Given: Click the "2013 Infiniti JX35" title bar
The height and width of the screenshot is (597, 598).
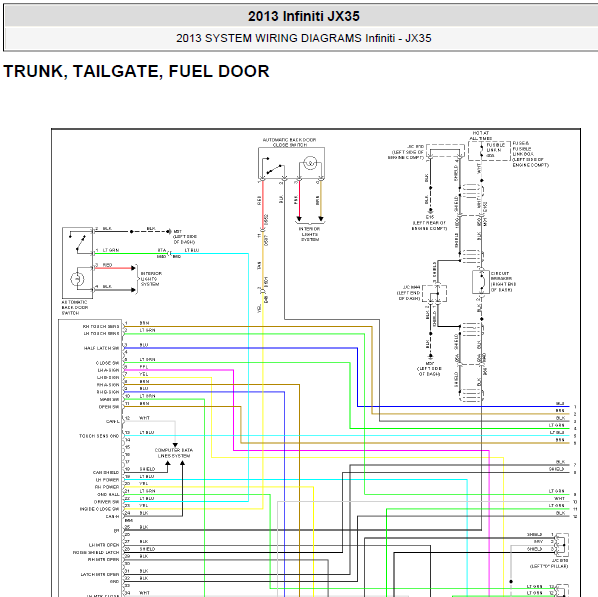Looking at the screenshot, I should (303, 16).
